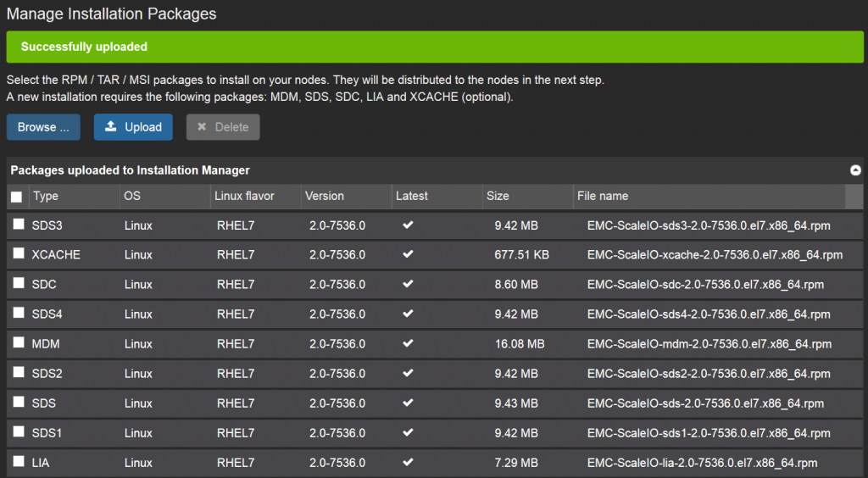Screen dimensions: 868x478
Task: Select the EMC-ScaleIO-sds file name
Action: click(x=705, y=403)
